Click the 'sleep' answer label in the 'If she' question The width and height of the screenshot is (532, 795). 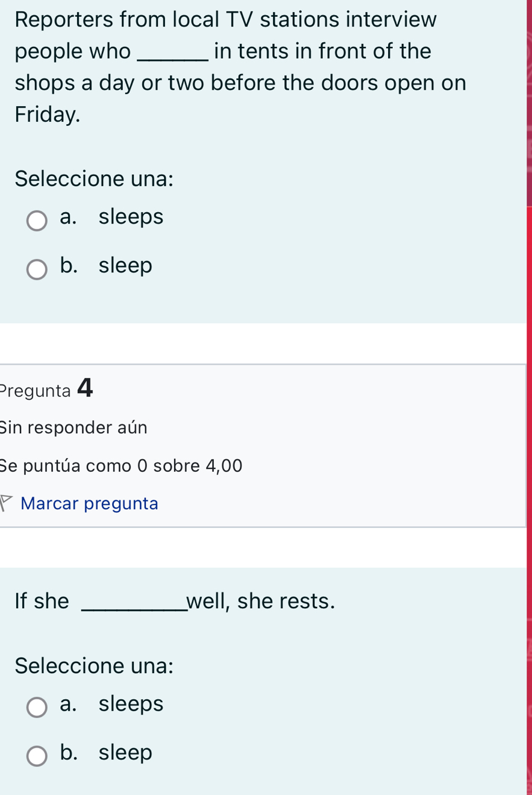point(125,752)
